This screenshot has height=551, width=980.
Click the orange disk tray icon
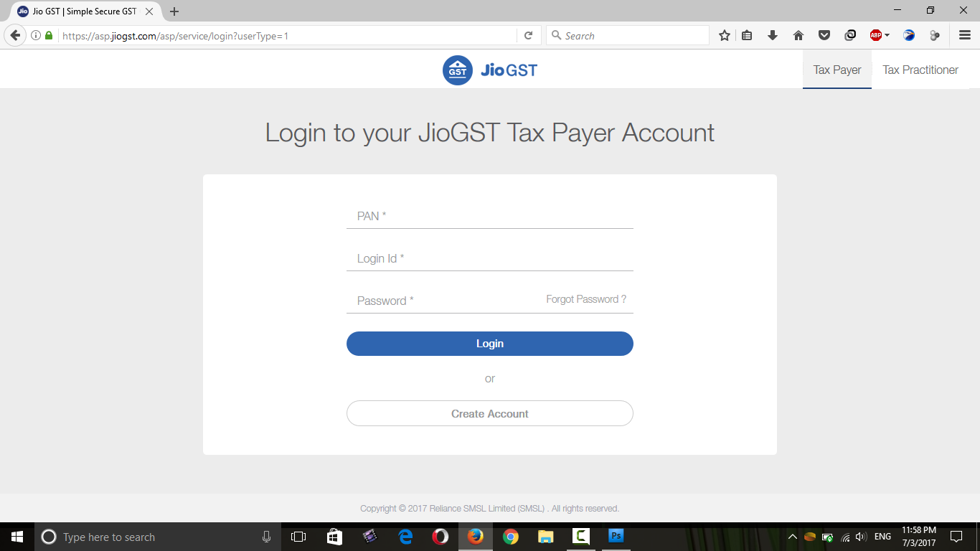click(809, 537)
